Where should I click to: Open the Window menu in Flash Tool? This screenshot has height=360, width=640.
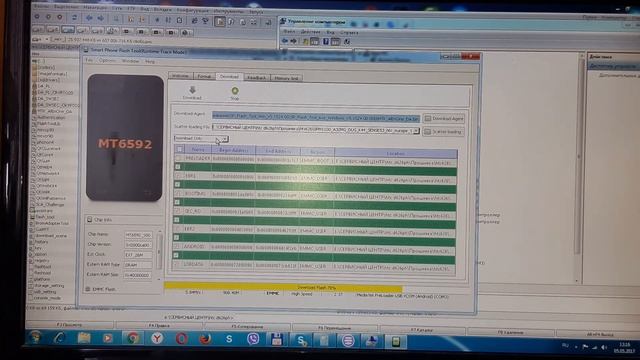[130, 61]
